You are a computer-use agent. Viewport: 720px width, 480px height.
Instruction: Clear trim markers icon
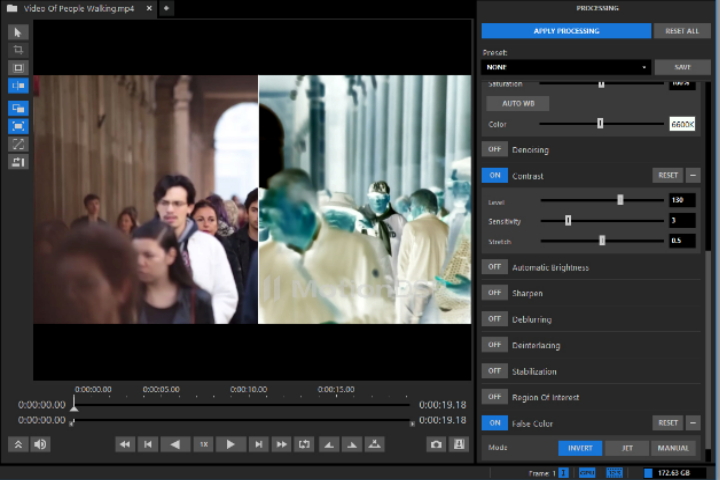375,444
